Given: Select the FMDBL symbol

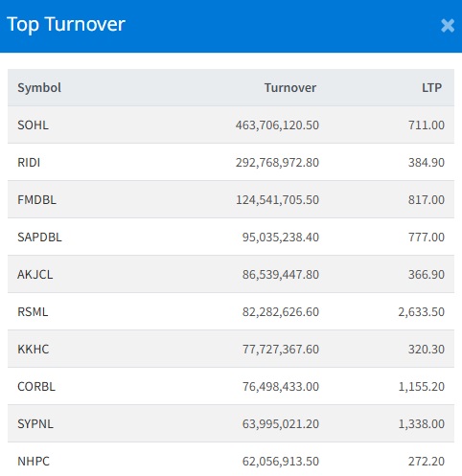Looking at the screenshot, I should 36,200.
